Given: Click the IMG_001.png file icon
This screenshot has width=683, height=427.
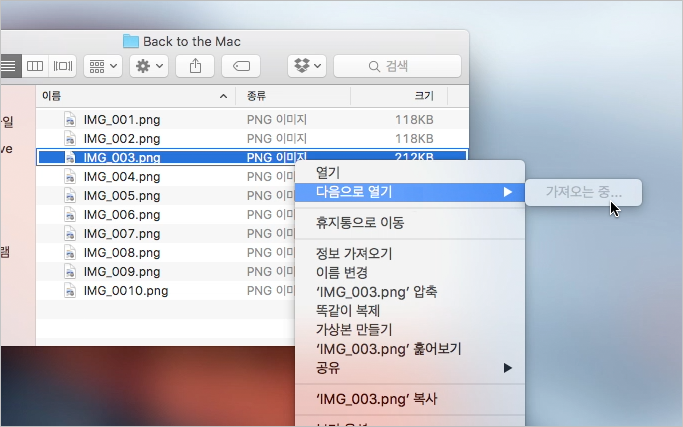Looking at the screenshot, I should [70, 119].
